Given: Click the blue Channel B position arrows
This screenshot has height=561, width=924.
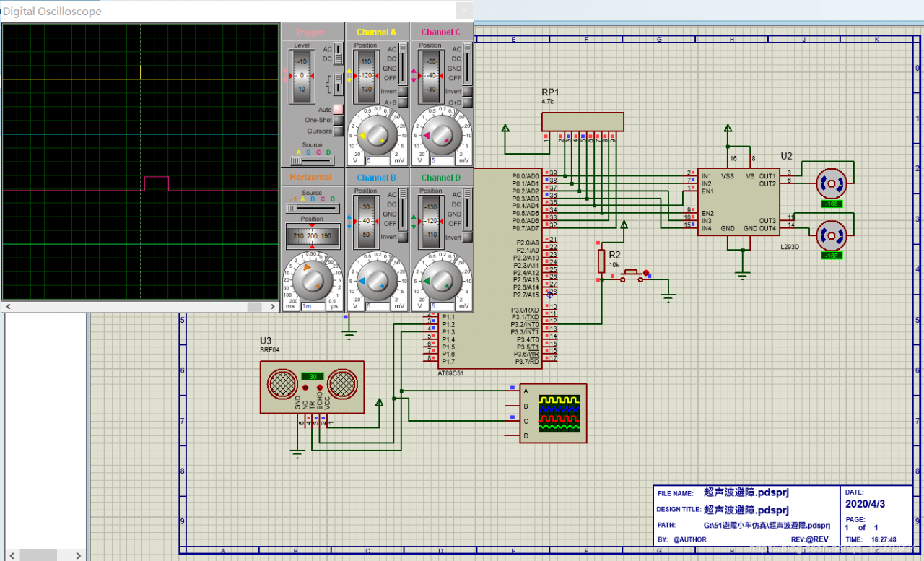Looking at the screenshot, I should (x=350, y=222).
